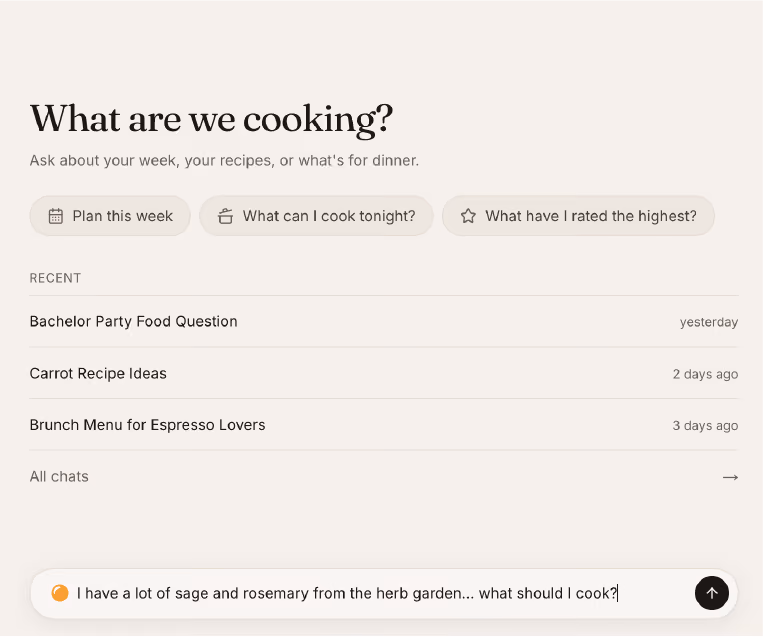Click the 2 days ago timestamp
763x637 pixels.
pos(706,374)
